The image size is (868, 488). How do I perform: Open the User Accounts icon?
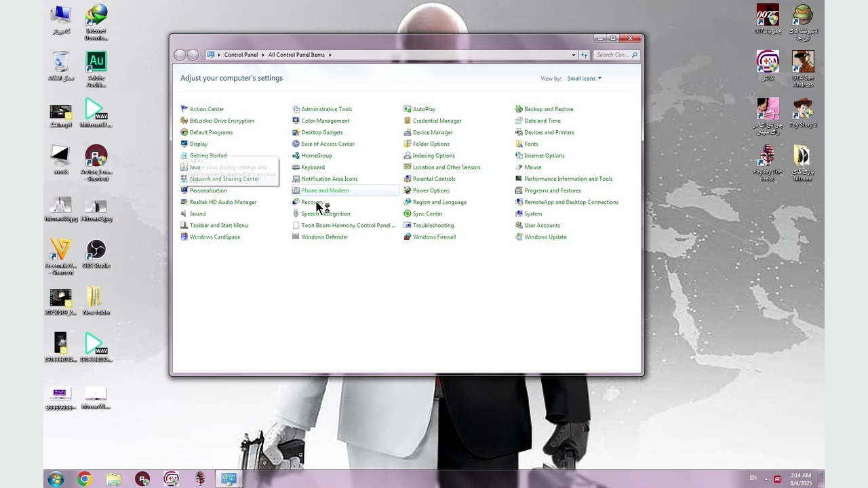[x=519, y=226]
